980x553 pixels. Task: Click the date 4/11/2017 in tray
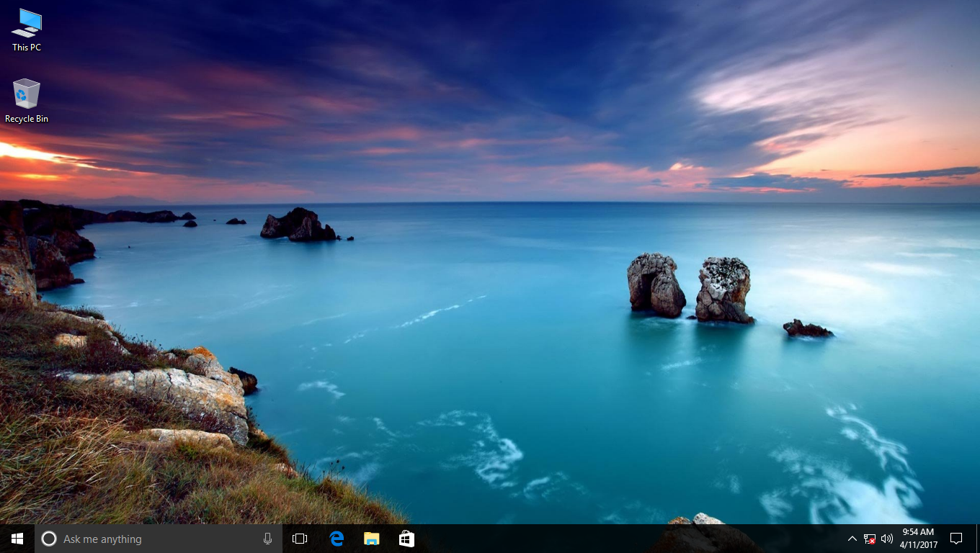tap(918, 544)
